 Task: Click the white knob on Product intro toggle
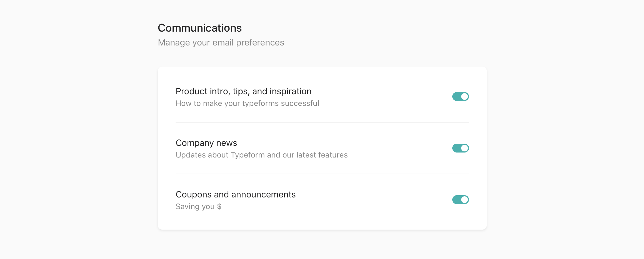[464, 97]
